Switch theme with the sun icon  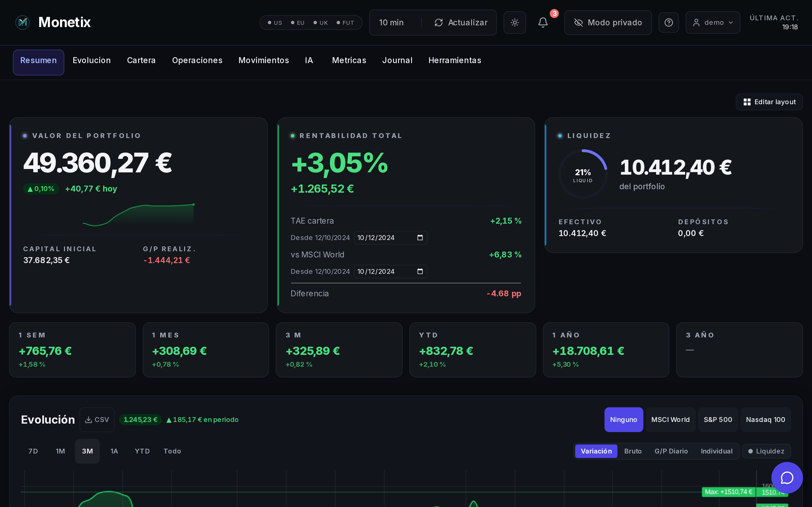tap(514, 23)
